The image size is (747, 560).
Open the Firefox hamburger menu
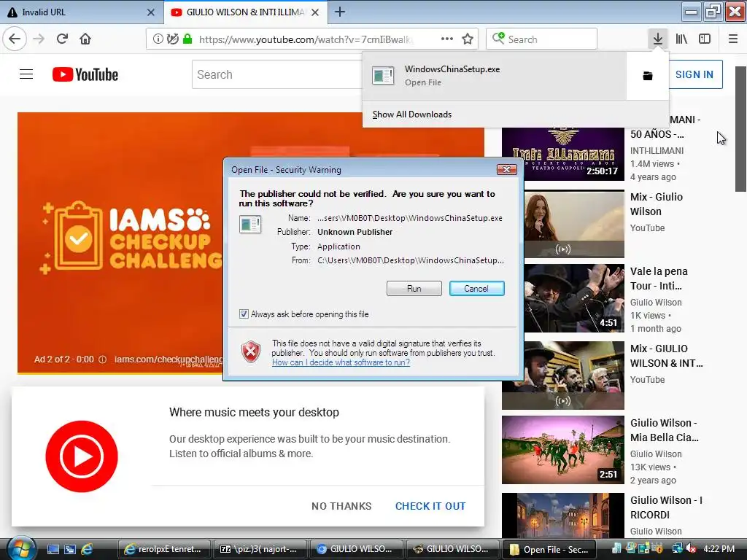point(733,39)
